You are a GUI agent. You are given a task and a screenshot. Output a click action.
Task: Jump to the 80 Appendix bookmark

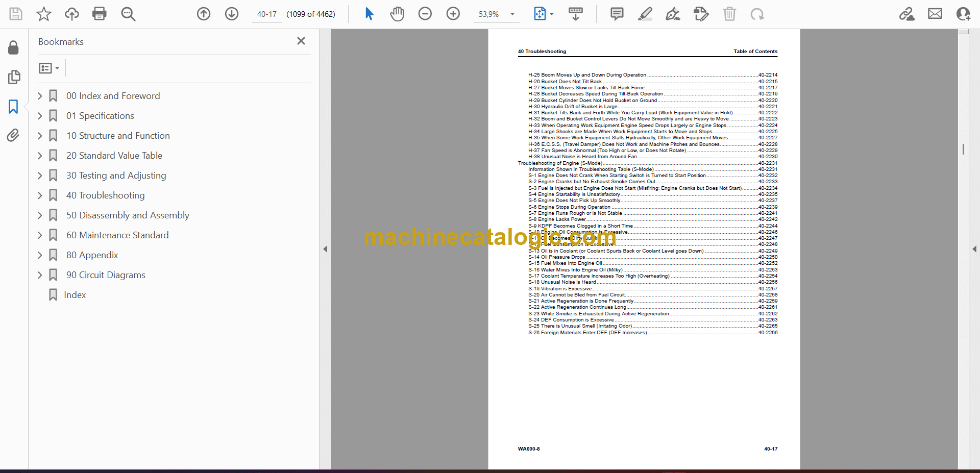pyautogui.click(x=92, y=255)
